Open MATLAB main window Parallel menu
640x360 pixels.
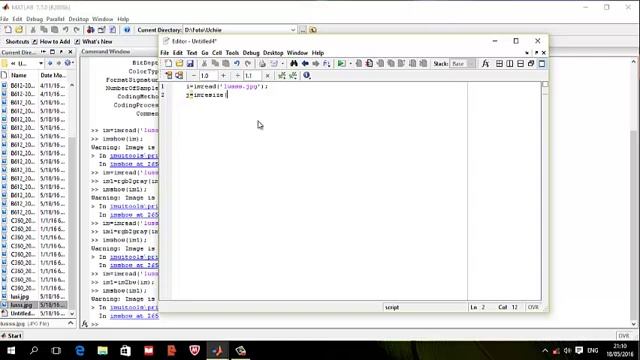point(56,19)
